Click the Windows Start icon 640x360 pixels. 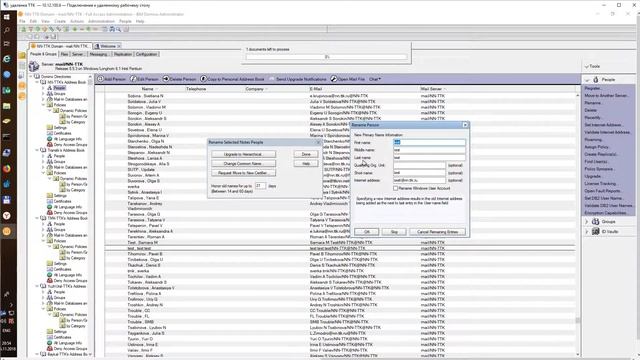click(7, 16)
